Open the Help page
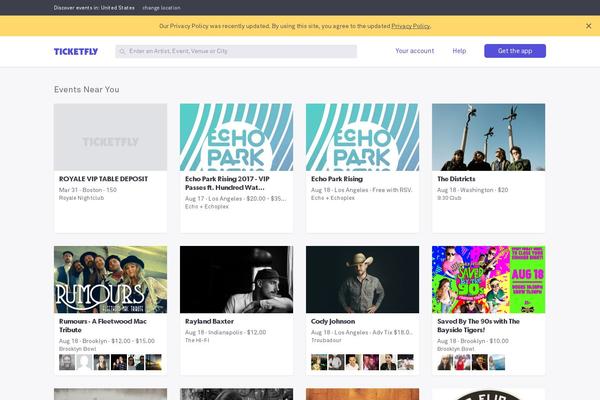This screenshot has height=400, width=600. [x=459, y=51]
